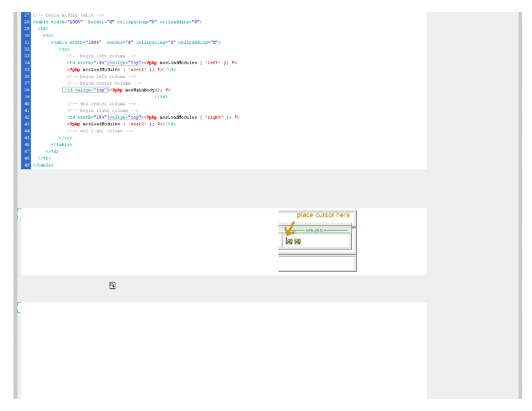
Task: Click the magnifier zoom icon below the image
Action: point(112,285)
